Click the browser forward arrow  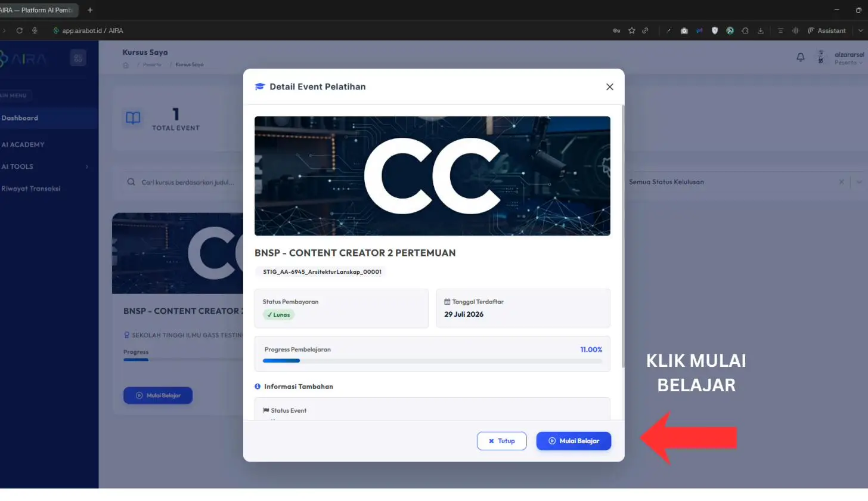coord(4,30)
